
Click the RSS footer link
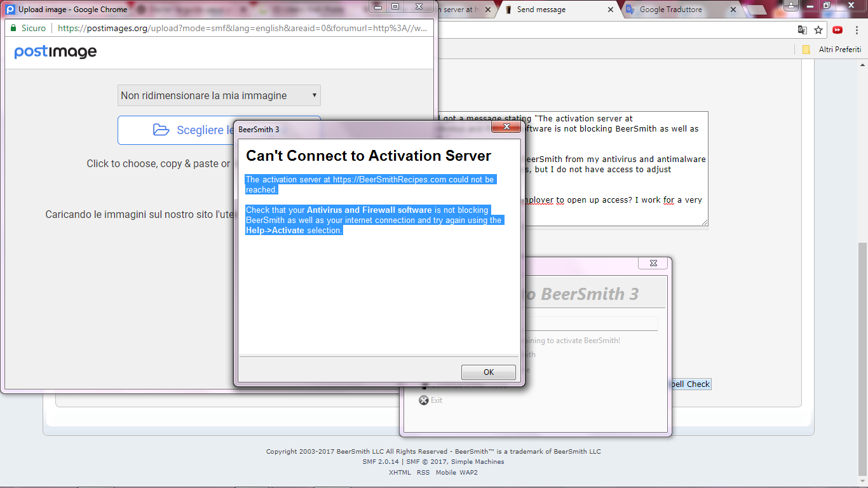point(423,472)
